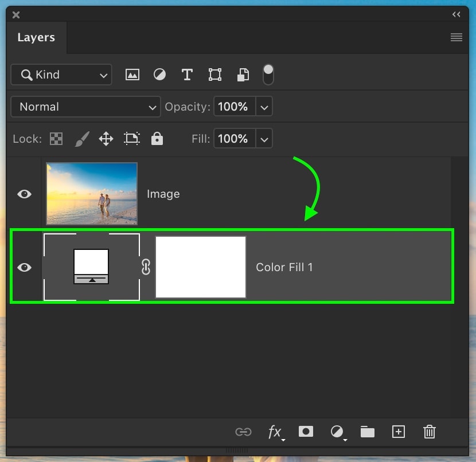The height and width of the screenshot is (462, 476).
Task: Hide the Image layer eye
Action: pyautogui.click(x=24, y=194)
